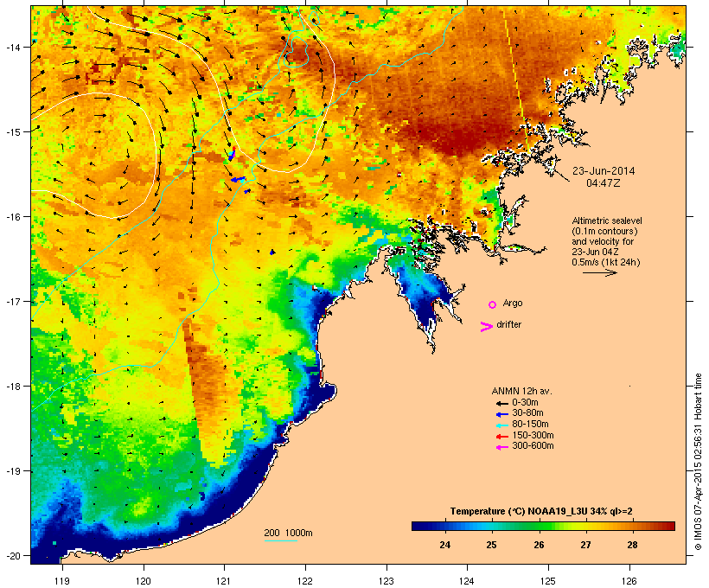Click the 120 longitude axis label
The width and height of the screenshot is (709, 588).
tap(144, 581)
